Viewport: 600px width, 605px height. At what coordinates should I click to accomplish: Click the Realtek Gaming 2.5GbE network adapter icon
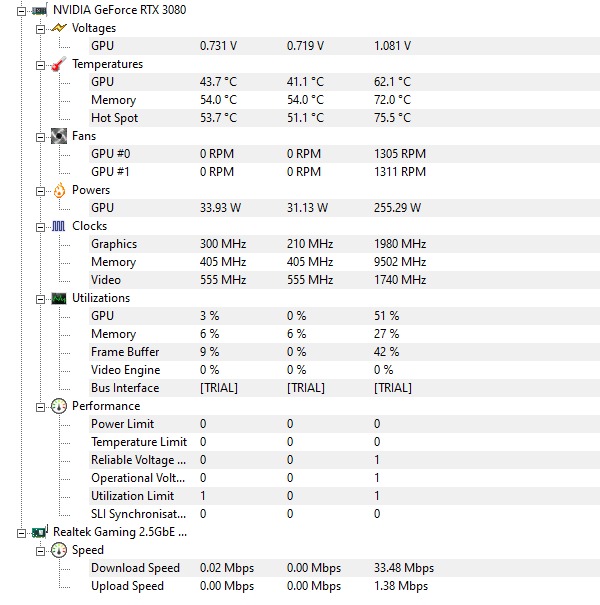pos(39,532)
